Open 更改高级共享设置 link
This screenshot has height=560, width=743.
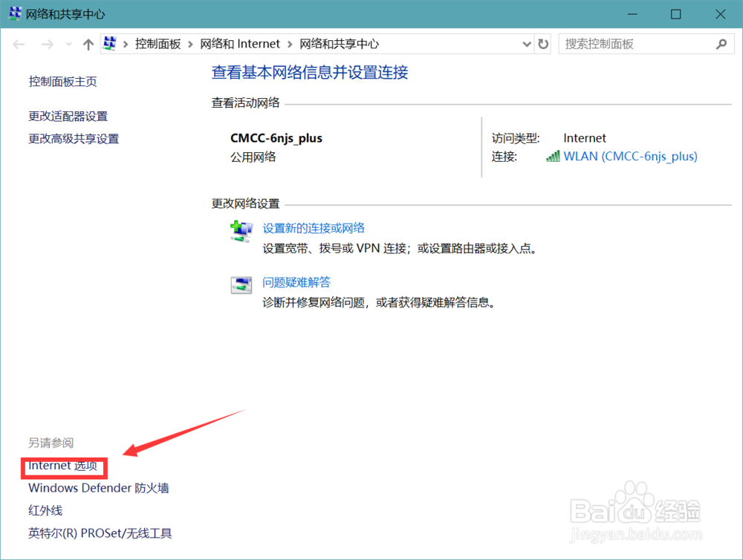(74, 139)
